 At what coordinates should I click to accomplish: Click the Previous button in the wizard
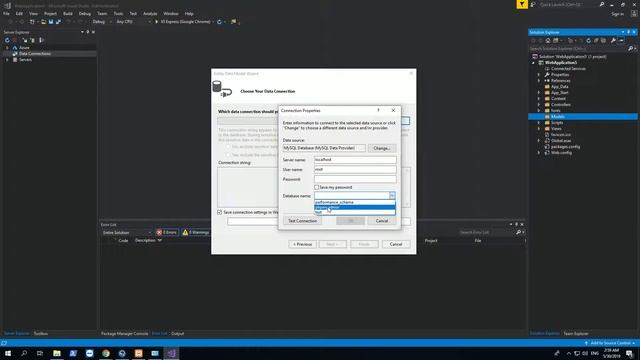302,244
